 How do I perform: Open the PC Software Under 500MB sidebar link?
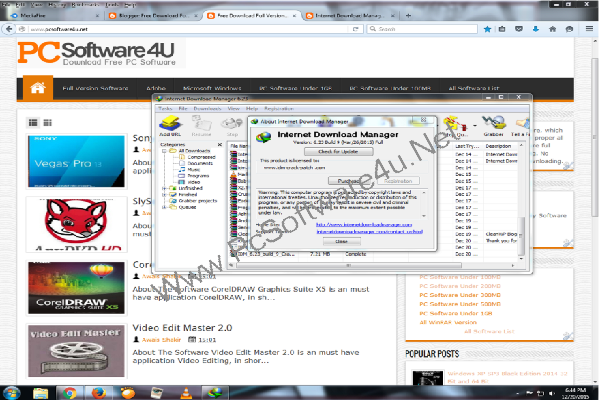[x=460, y=304]
